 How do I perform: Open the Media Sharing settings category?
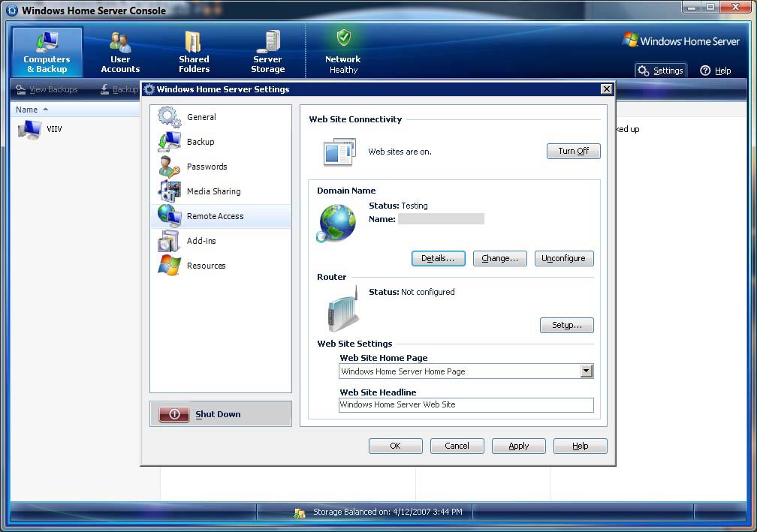213,191
